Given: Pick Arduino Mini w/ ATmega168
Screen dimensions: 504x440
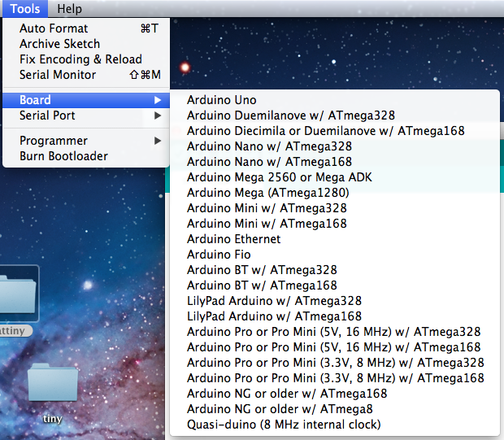Looking at the screenshot, I should 335,224.
